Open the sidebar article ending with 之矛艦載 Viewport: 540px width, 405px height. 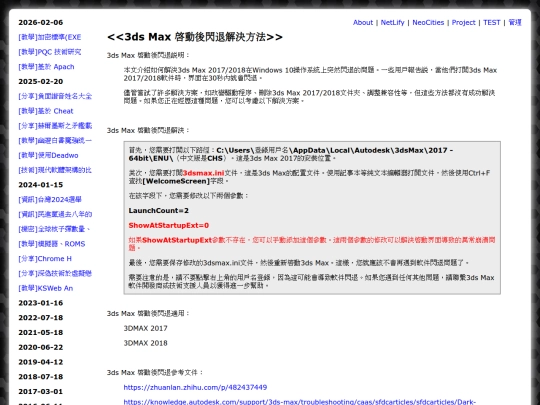tap(55, 126)
